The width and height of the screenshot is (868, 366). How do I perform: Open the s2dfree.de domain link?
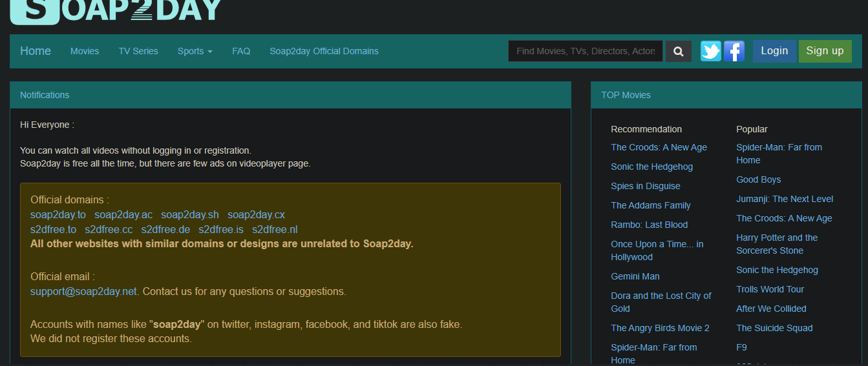[165, 230]
